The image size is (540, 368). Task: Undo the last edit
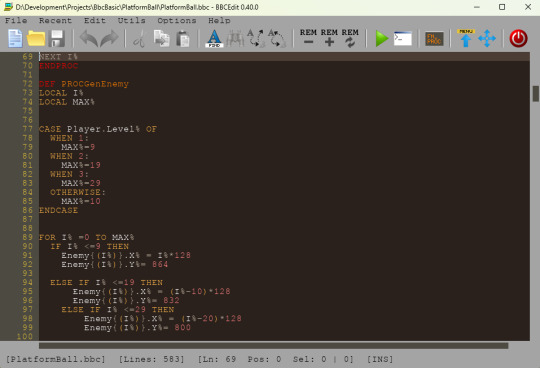89,38
